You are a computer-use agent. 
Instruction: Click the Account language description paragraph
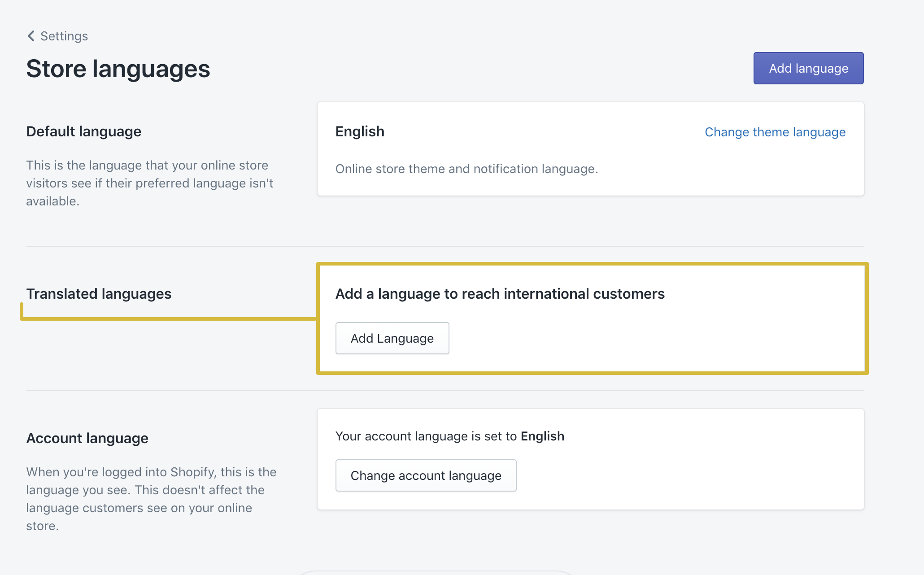151,499
